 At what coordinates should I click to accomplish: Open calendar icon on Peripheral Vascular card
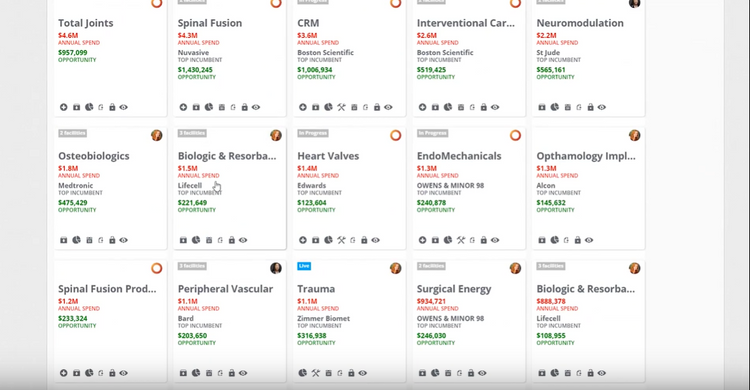click(209, 373)
